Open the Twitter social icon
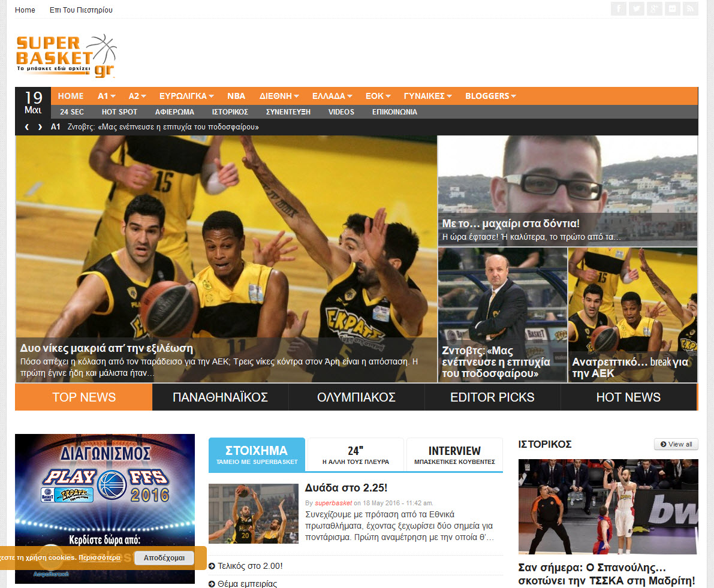This screenshot has height=588, width=714. 637,8
